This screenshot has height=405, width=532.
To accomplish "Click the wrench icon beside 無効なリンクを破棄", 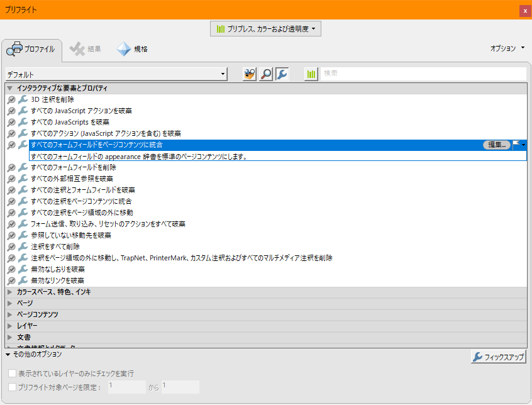I will 23,280.
